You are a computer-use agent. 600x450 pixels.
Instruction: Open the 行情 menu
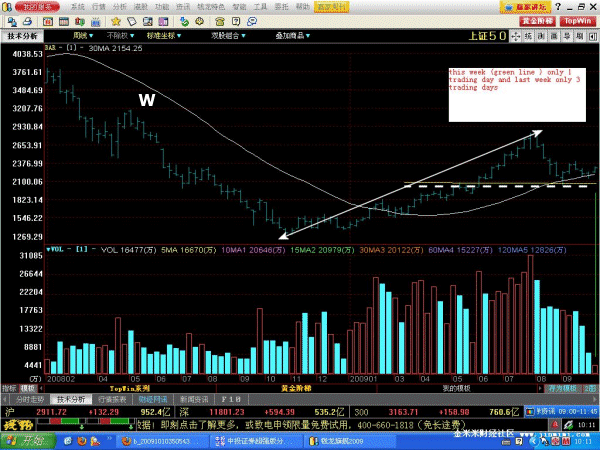pyautogui.click(x=99, y=7)
